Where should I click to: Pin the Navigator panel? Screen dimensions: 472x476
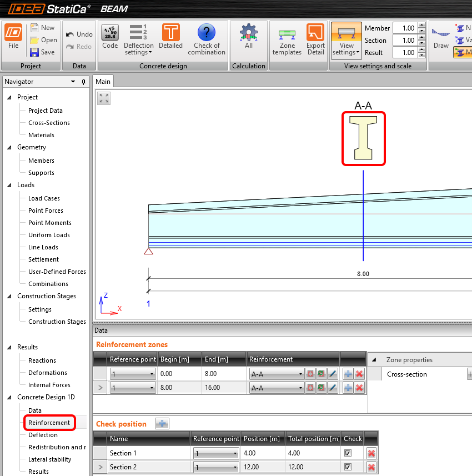point(83,82)
